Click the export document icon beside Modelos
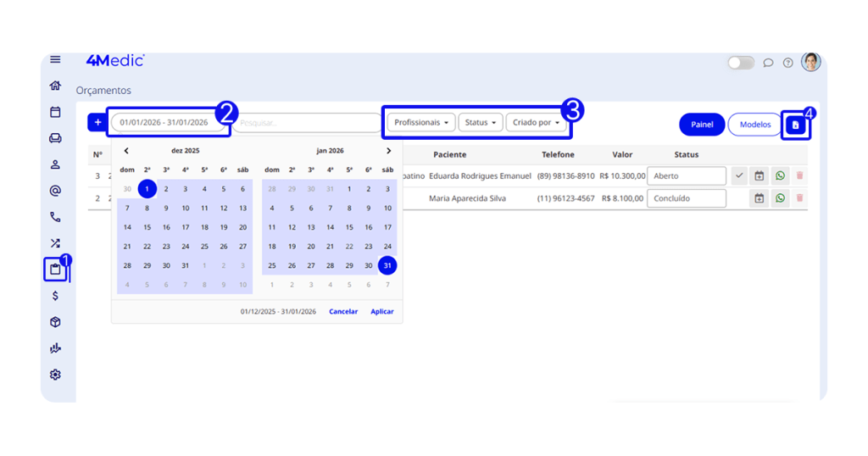The width and height of the screenshot is (868, 456). [x=795, y=125]
